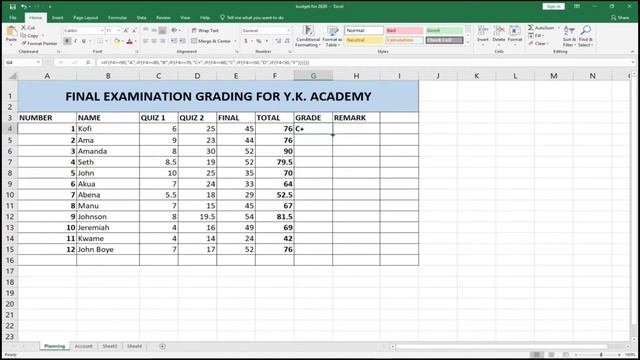The image size is (640, 360).
Task: Click the zoom slider in status bar
Action: pos(601,355)
